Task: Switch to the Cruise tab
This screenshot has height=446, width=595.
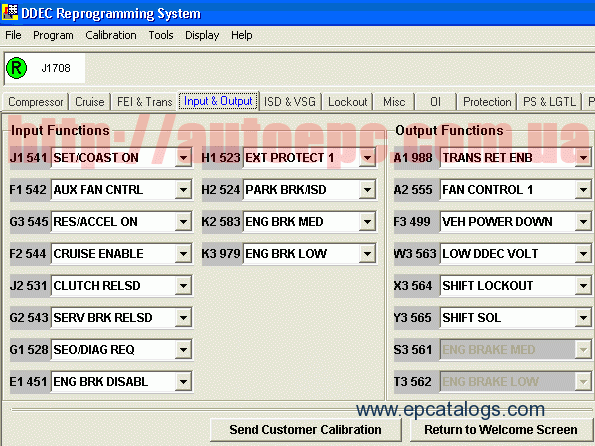Action: click(x=90, y=102)
